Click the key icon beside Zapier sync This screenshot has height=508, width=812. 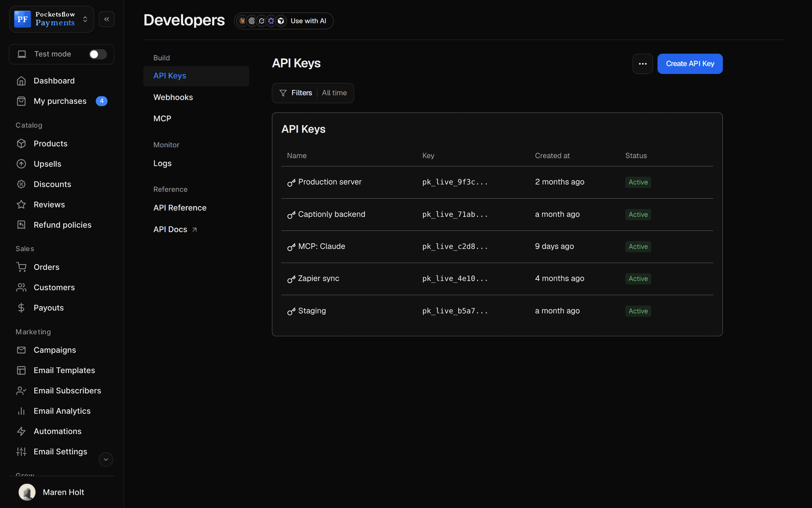tap(291, 279)
